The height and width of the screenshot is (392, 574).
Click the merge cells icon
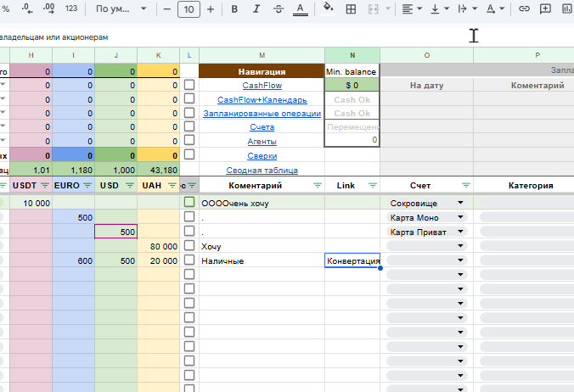pos(373,9)
